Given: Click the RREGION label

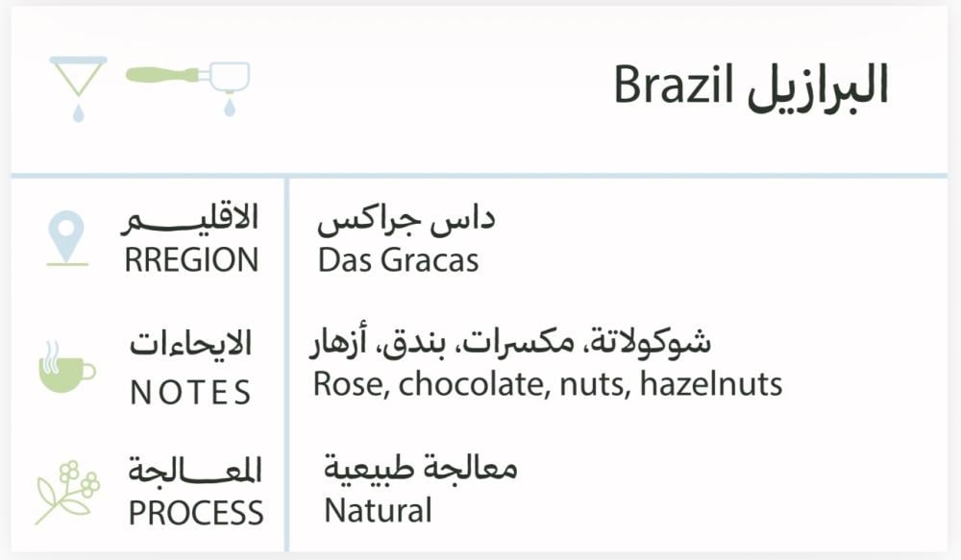Looking at the screenshot, I should pos(191,260).
